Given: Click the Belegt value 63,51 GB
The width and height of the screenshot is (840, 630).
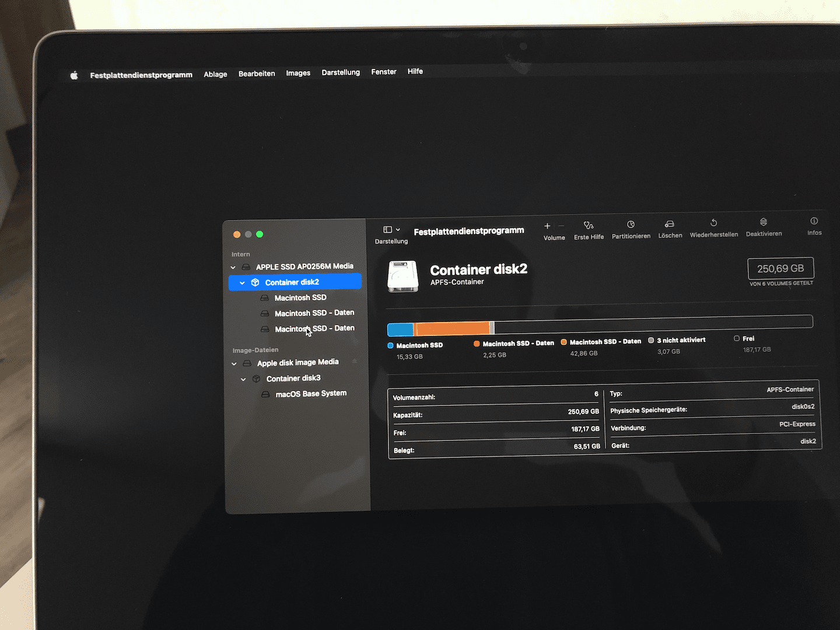Looking at the screenshot, I should click(x=587, y=447).
